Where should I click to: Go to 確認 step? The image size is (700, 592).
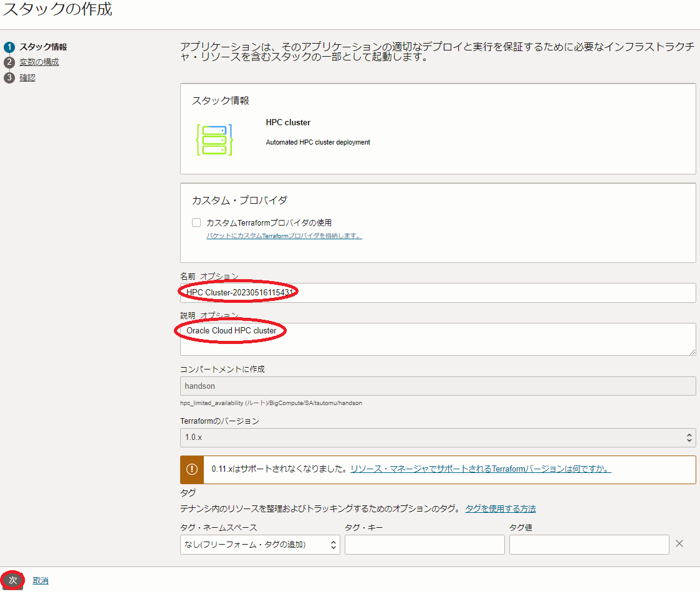[27, 78]
